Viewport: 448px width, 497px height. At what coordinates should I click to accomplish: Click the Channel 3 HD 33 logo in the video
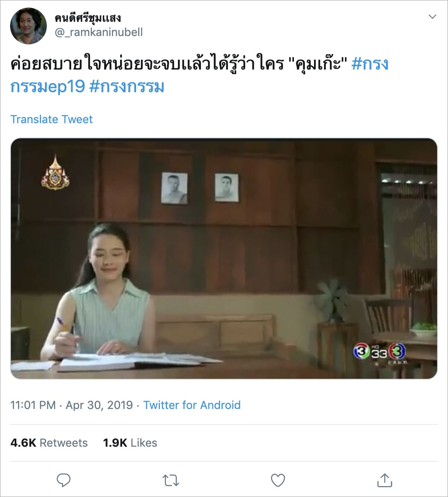tap(379, 352)
